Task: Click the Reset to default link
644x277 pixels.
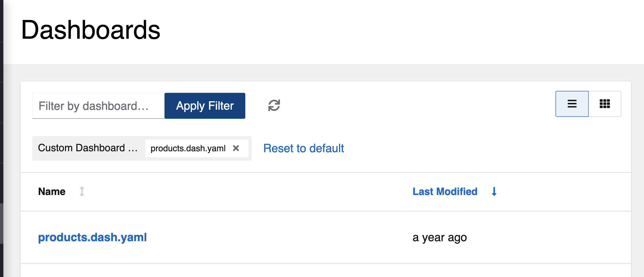Action: 303,148
